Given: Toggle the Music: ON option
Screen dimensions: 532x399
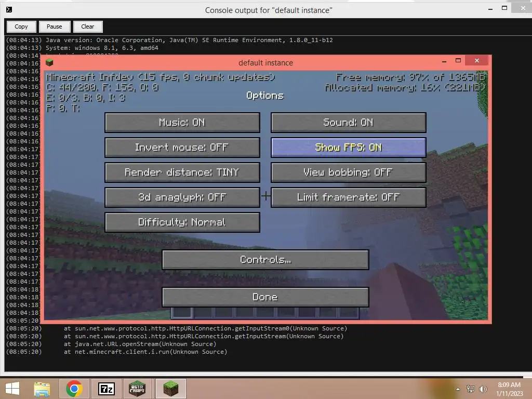Looking at the screenshot, I should point(182,123).
